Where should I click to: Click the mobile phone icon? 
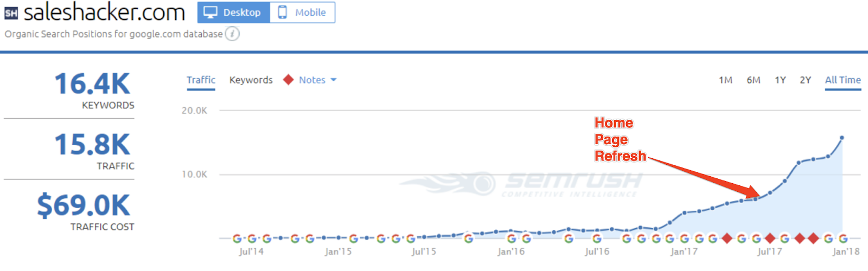tap(283, 12)
